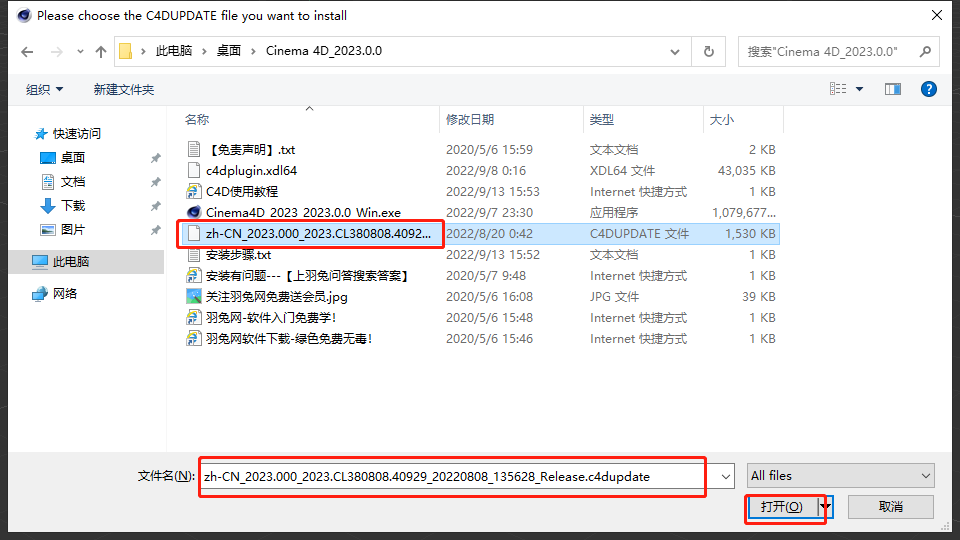Click the 1,530 KB size cell
The width and height of the screenshot is (960, 540).
(750, 234)
